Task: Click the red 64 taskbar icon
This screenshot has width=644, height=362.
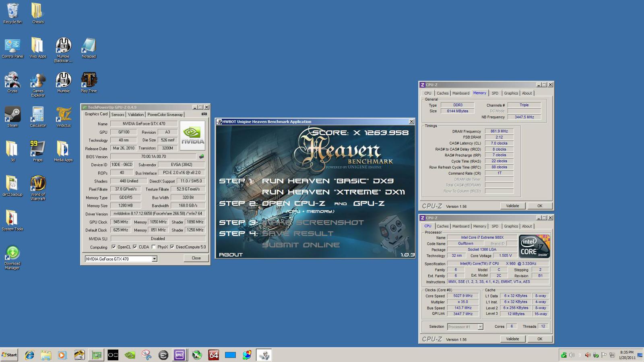Action: (x=213, y=355)
